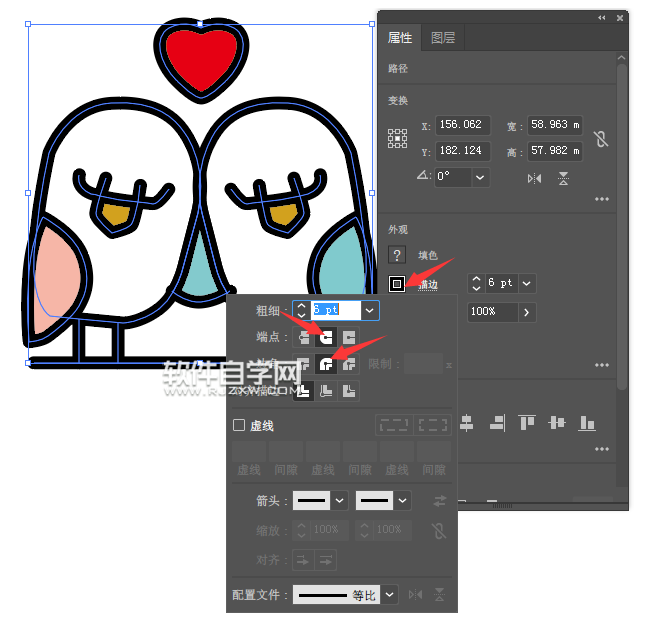Image resolution: width=669 pixels, height=628 pixels.
Task: Switch to the 图层 tab
Action: coord(443,38)
